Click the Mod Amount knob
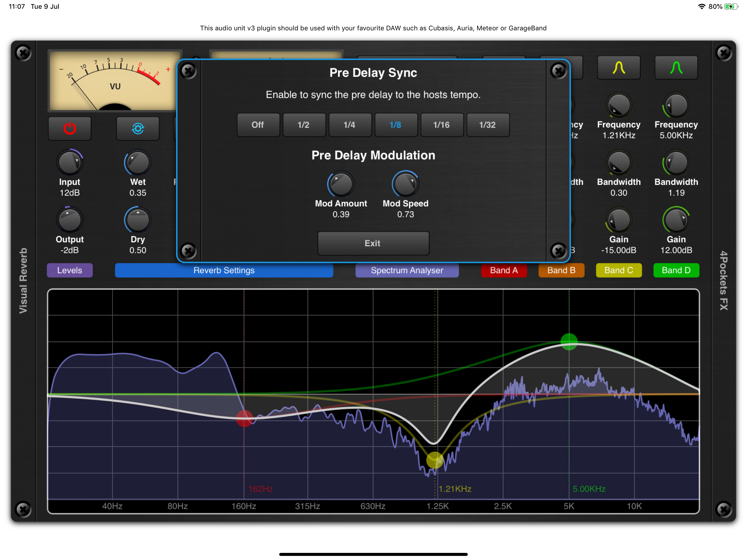The width and height of the screenshot is (747, 560). tap(341, 184)
